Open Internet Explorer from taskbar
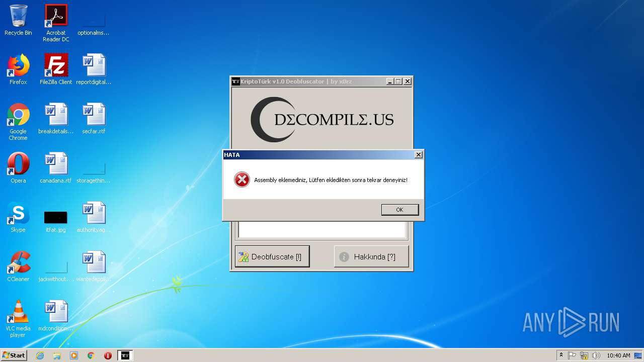 click(40, 355)
